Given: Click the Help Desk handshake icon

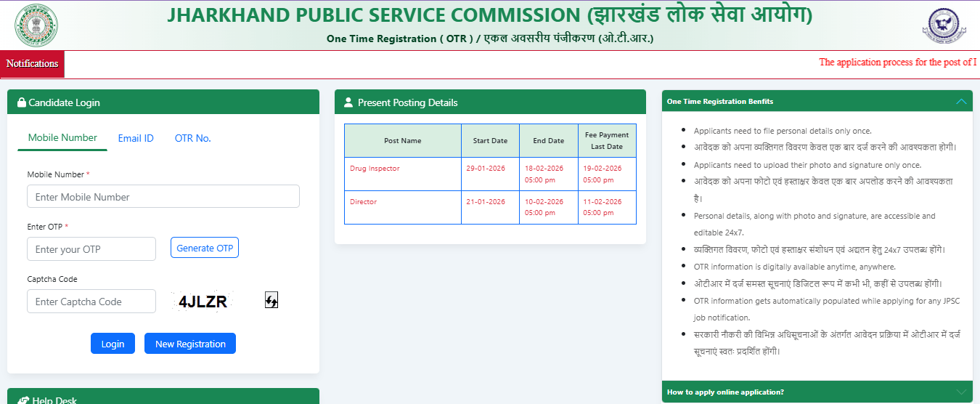Looking at the screenshot, I should pos(23,400).
